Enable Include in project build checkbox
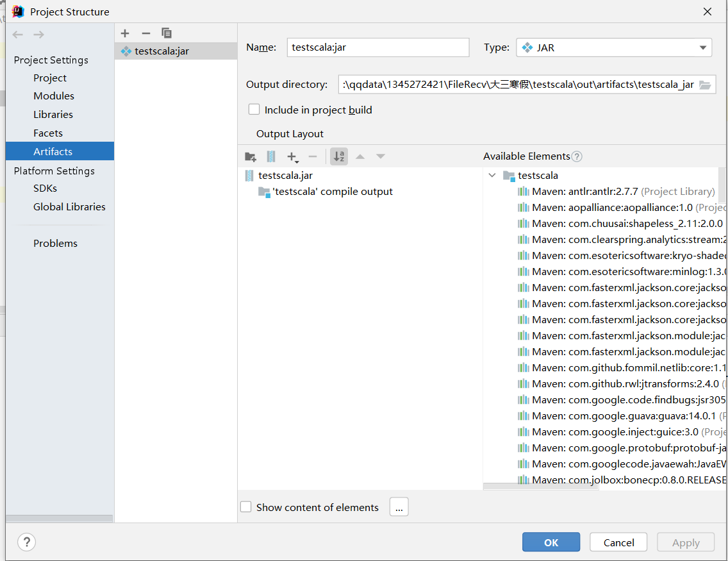The width and height of the screenshot is (728, 561). [254, 110]
